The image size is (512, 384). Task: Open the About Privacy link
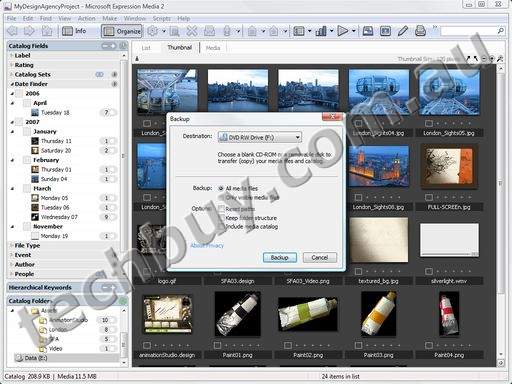point(207,246)
